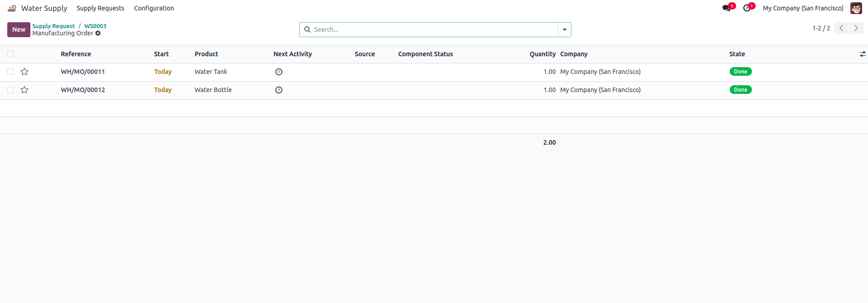The height and width of the screenshot is (303, 868).
Task: Click activity clock for Water Tank row
Action: coord(279,72)
